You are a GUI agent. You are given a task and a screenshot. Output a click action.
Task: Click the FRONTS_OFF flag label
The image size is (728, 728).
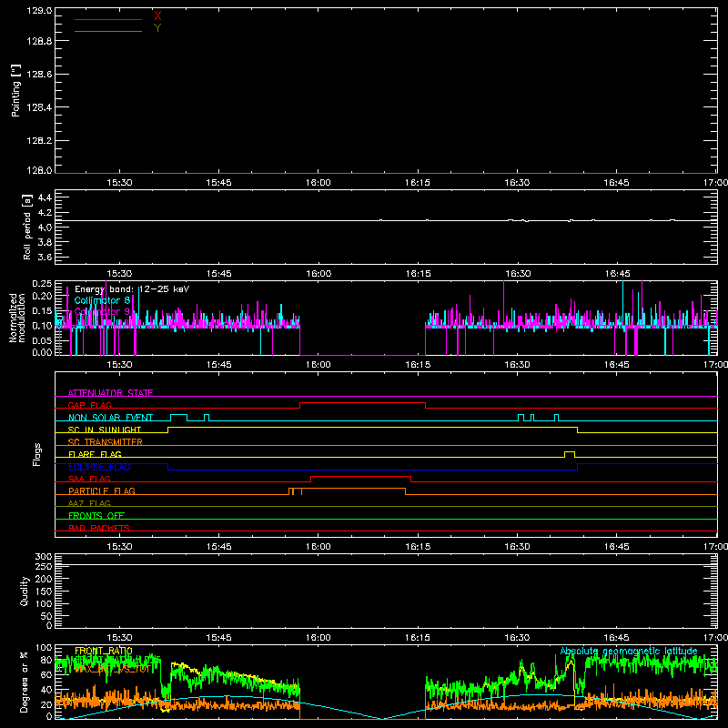point(96,516)
